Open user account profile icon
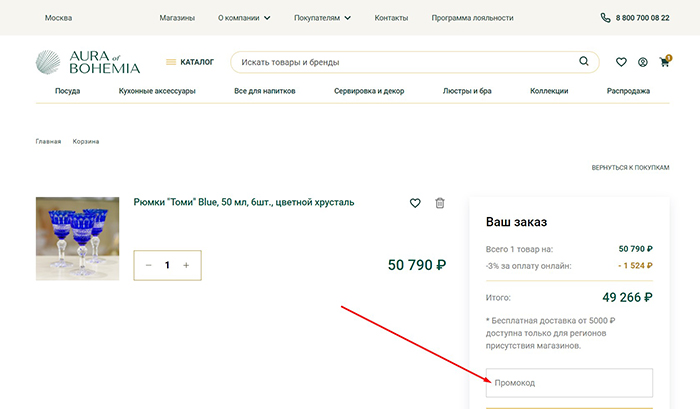The width and height of the screenshot is (700, 409). coord(642,62)
